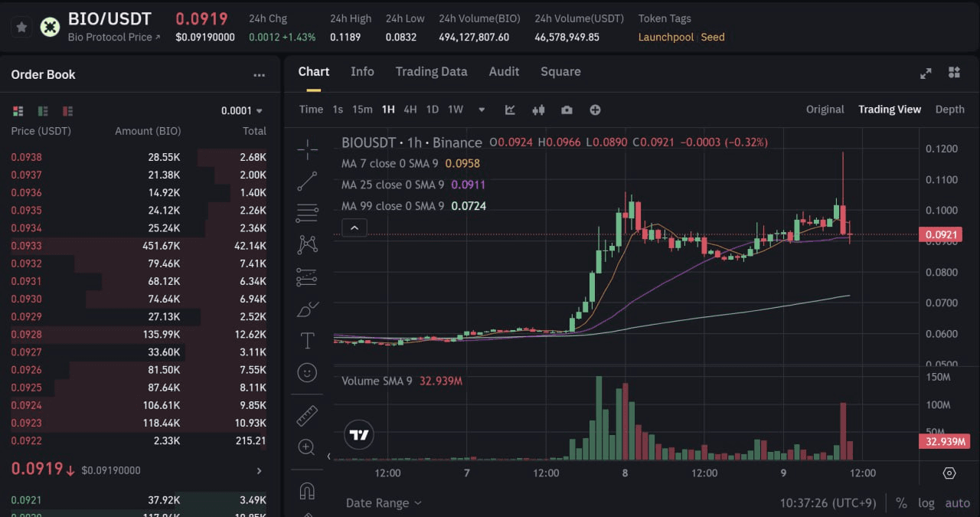Select the brush drawing tool

[x=307, y=309]
